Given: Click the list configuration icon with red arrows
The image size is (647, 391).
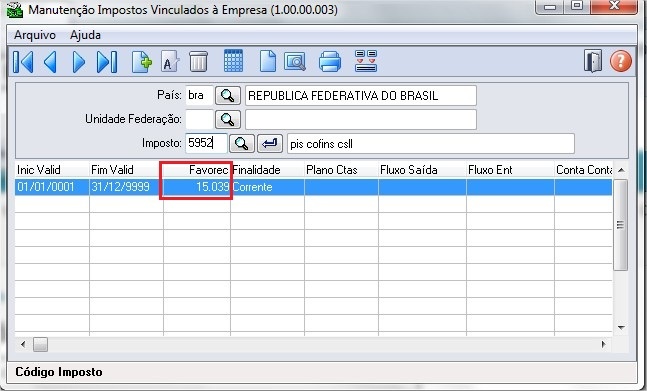Looking at the screenshot, I should click(366, 61).
